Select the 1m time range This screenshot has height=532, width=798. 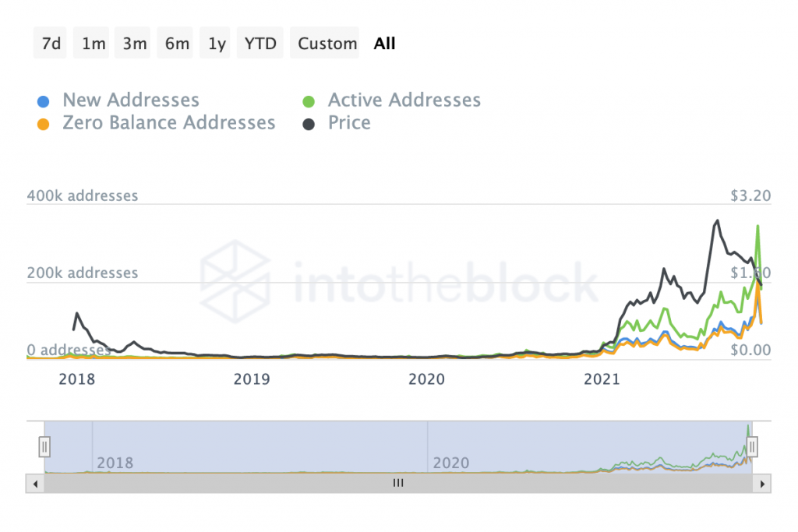(94, 44)
